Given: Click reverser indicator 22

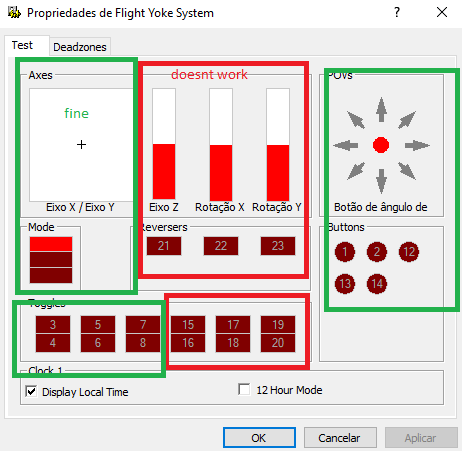Looking at the screenshot, I should pos(221,246).
